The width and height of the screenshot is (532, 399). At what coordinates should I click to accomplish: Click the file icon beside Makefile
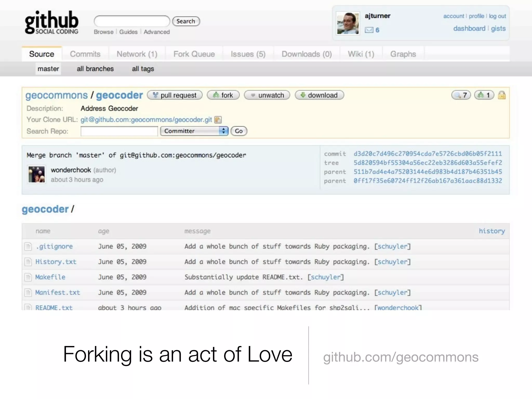click(x=28, y=277)
